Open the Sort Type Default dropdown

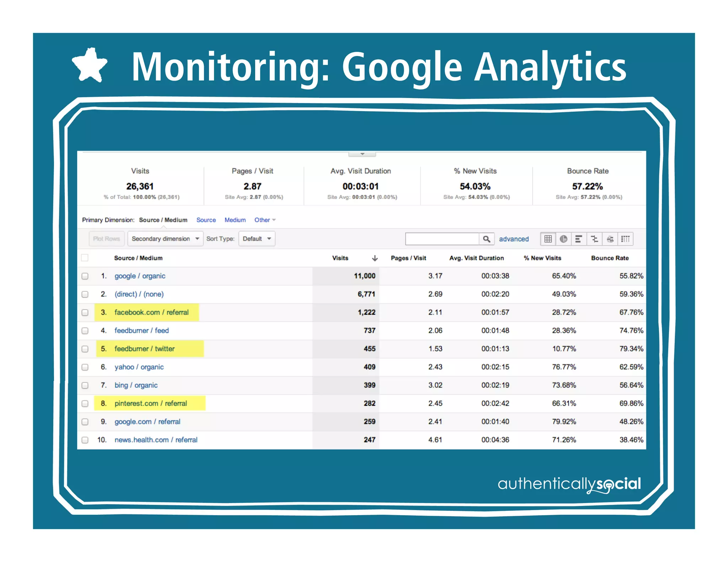click(x=257, y=239)
